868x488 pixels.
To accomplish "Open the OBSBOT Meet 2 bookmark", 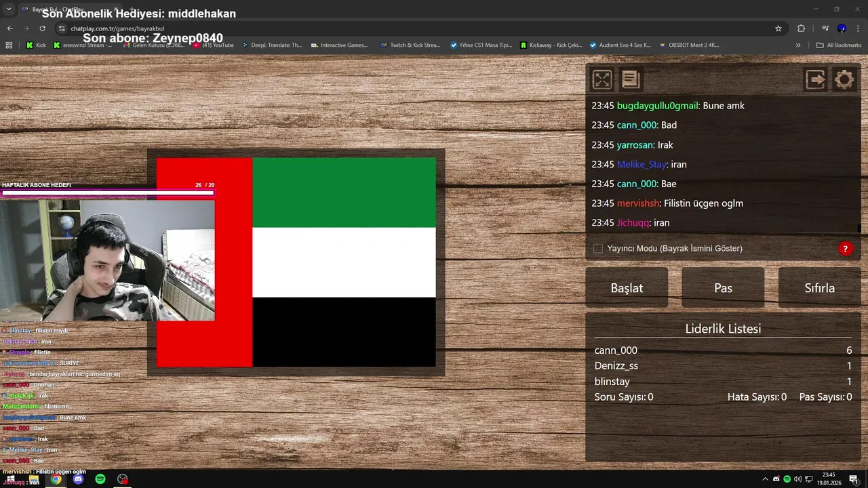I will (x=689, y=45).
